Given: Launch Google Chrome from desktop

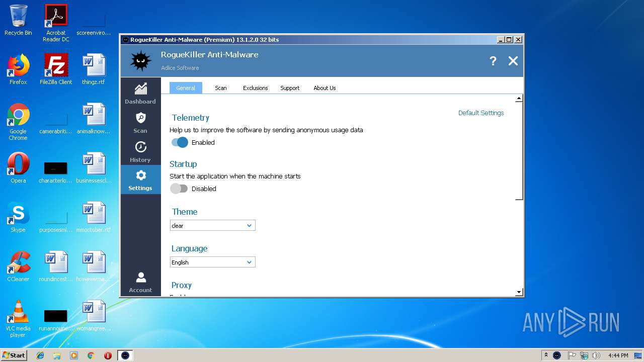Looking at the screenshot, I should (x=18, y=122).
